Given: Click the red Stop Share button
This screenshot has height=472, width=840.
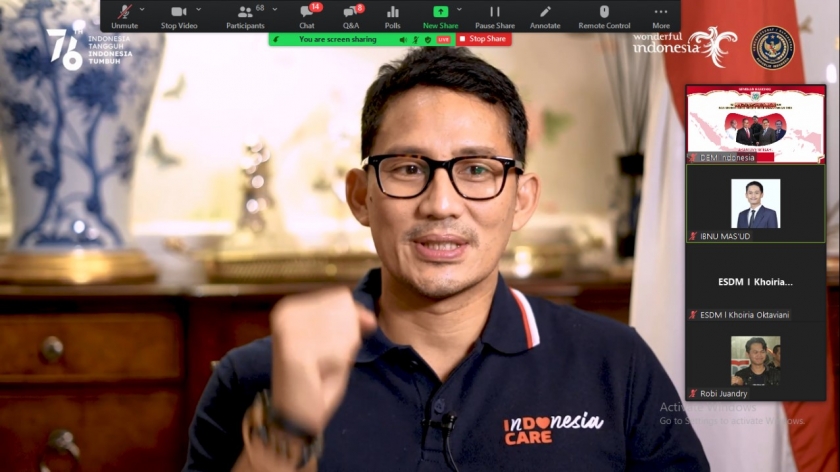Looking at the screenshot, I should pyautogui.click(x=484, y=39).
